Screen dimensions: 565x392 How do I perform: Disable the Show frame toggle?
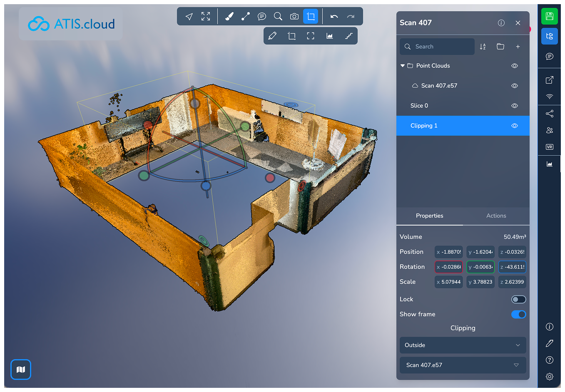click(518, 314)
